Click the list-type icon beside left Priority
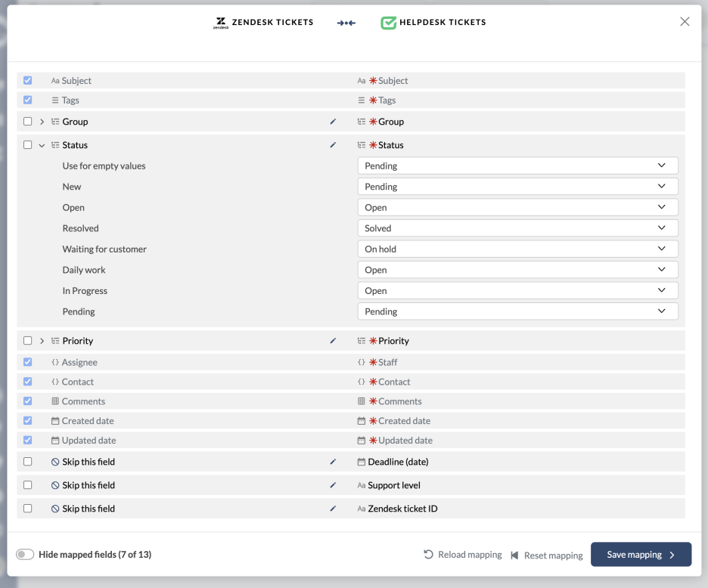Screen dimensions: 708x588 pos(55,341)
